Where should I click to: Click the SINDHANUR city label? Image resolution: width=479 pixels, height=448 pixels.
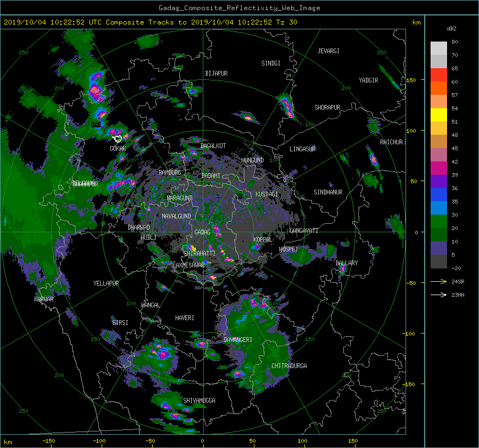[x=328, y=192]
